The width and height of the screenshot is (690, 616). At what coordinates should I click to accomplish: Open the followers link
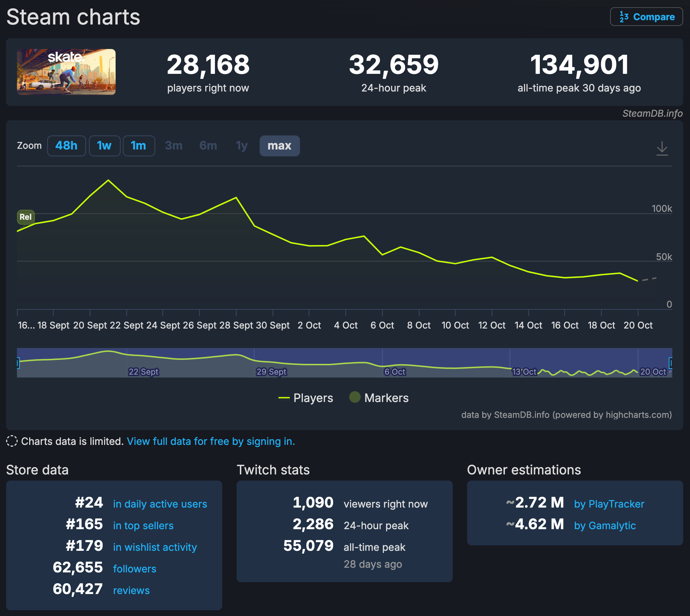coord(134,568)
